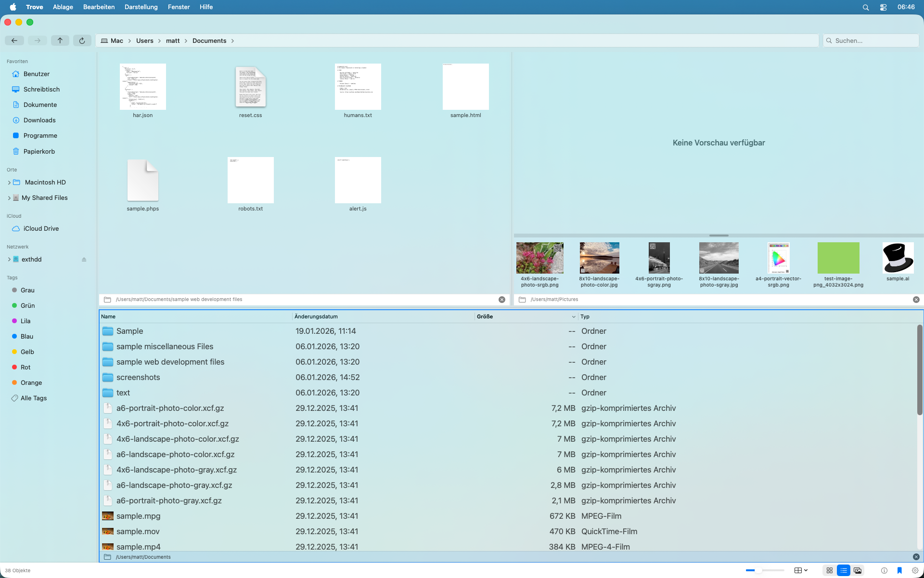Sort by the Änderungsdatum column header

[384, 316]
